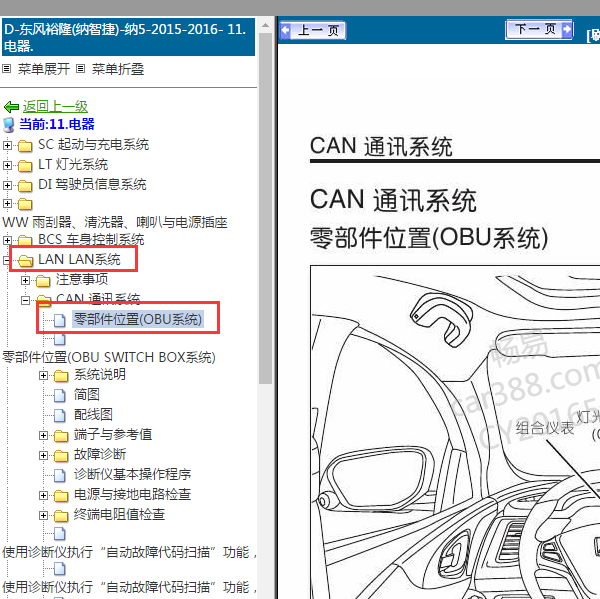Expand the BCS 车身控制系统 node
Screen dimensions: 600x599
[x=7, y=240]
